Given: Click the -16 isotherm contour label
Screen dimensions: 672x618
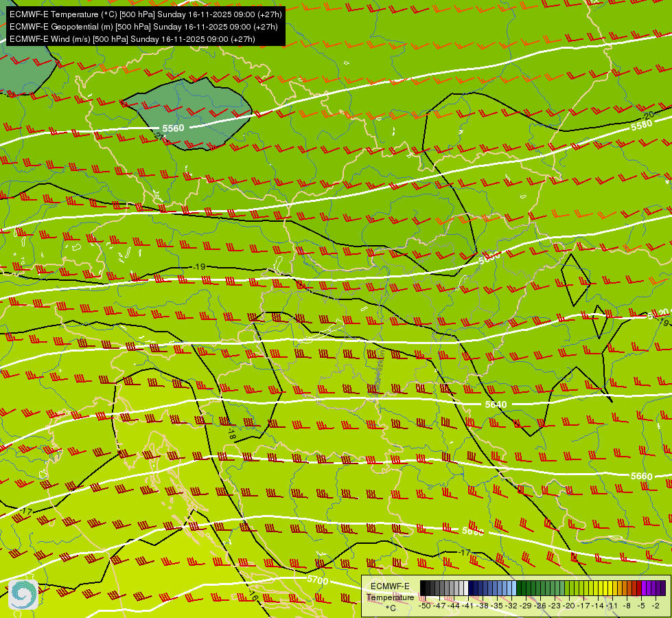Looking at the screenshot, I should coord(253,595).
